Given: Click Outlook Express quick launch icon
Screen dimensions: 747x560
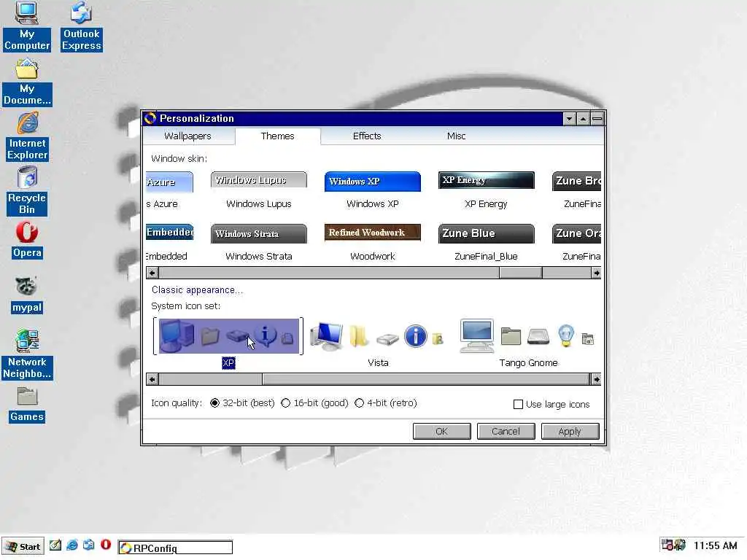Looking at the screenshot, I should 88,545.
